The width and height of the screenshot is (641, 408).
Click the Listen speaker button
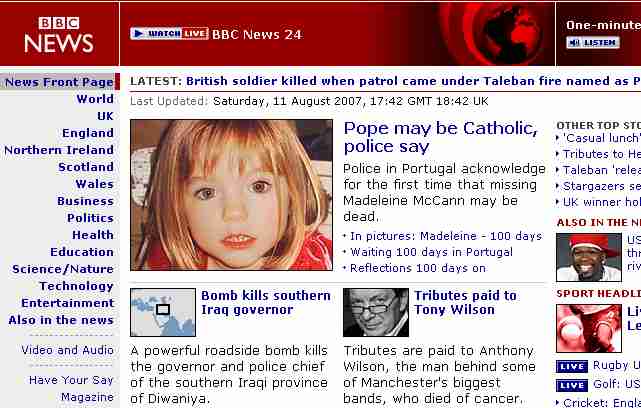(x=593, y=43)
